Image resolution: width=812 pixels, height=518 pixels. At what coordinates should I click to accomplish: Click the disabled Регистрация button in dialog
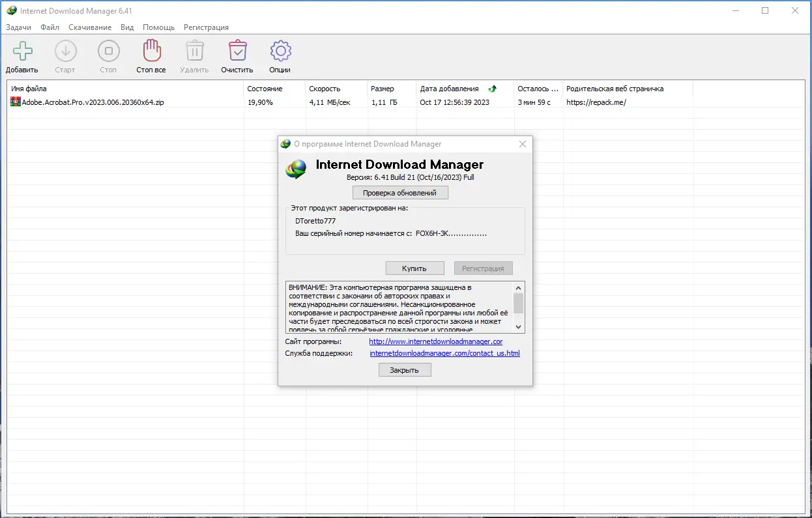point(483,268)
